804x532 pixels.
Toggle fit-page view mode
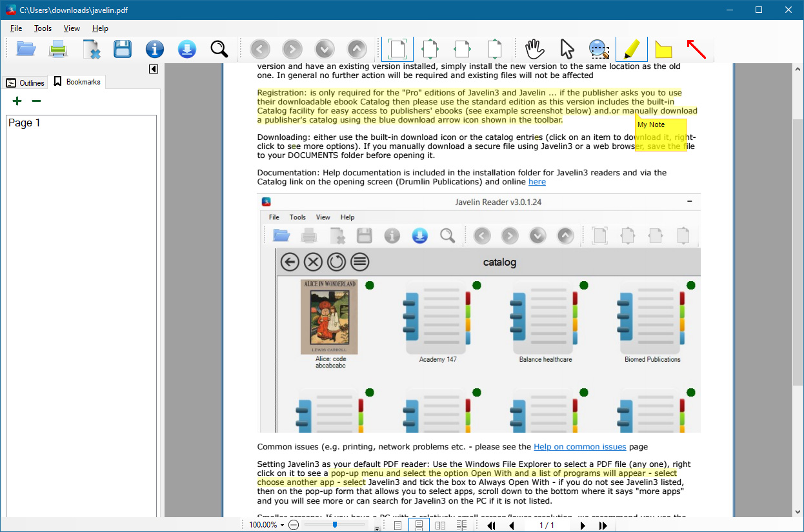(x=397, y=48)
